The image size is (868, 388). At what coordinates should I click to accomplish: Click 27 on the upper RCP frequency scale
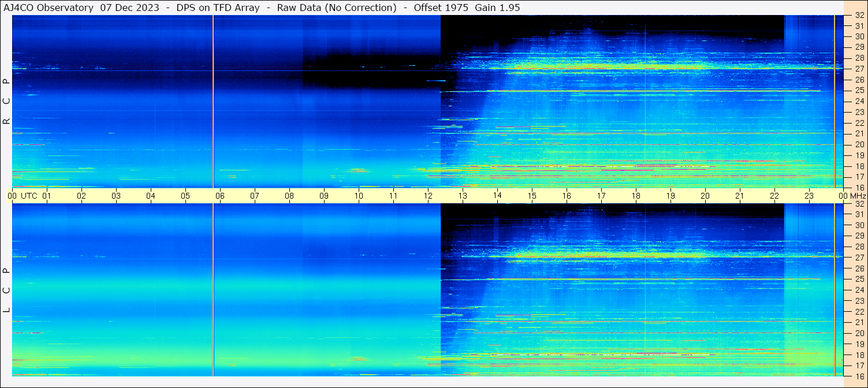[859, 69]
